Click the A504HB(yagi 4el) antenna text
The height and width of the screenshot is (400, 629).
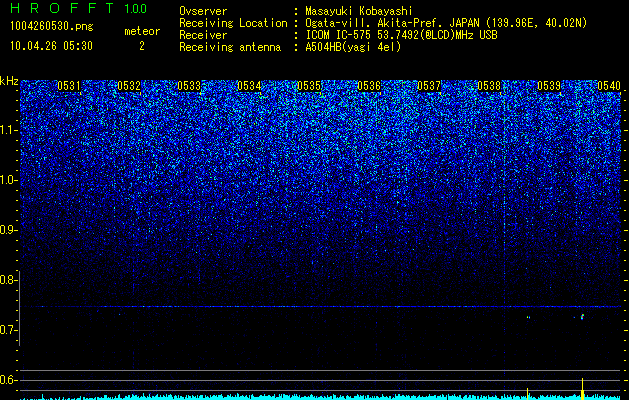click(x=353, y=47)
